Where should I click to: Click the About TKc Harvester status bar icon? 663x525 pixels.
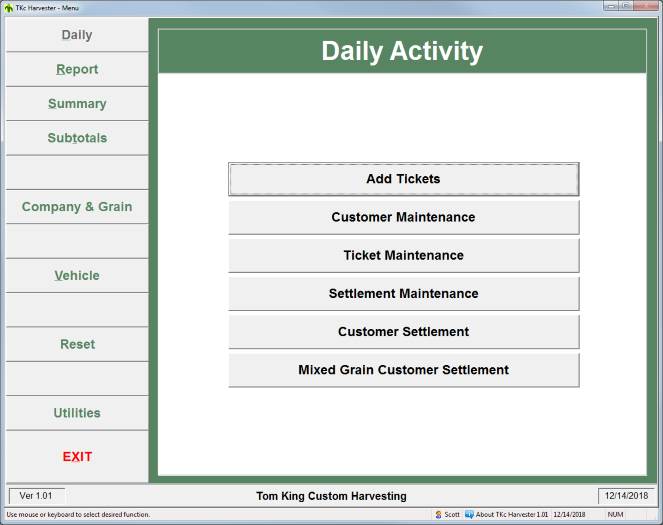coord(469,515)
